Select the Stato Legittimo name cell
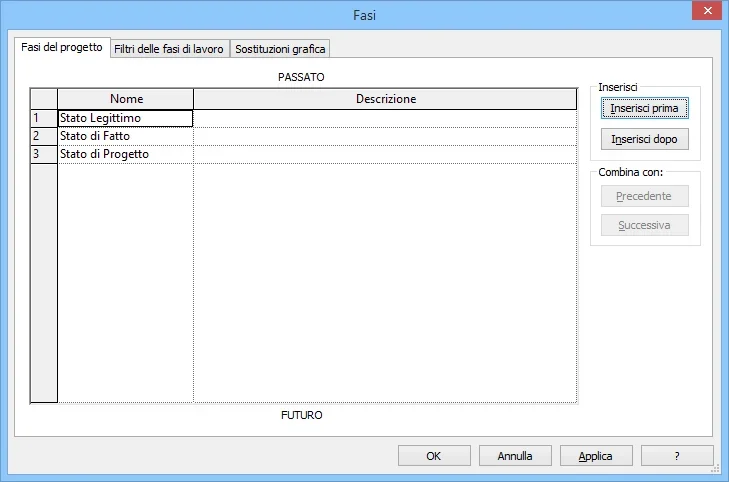 126,118
